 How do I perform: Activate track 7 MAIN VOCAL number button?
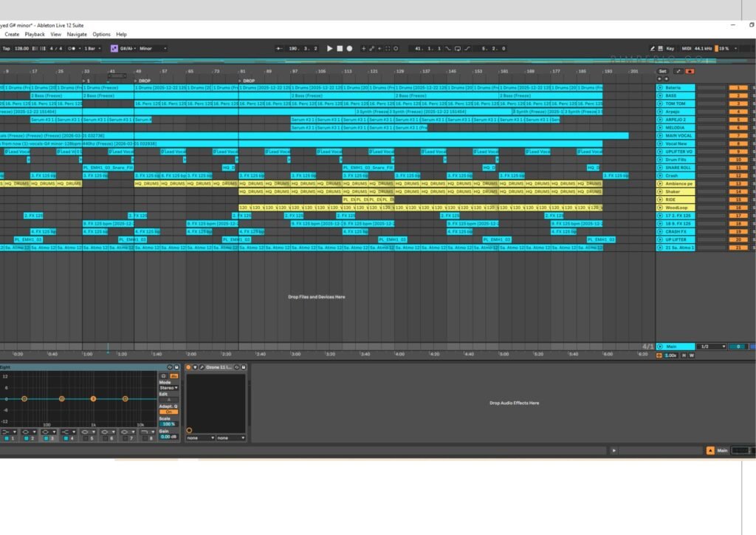tap(738, 136)
